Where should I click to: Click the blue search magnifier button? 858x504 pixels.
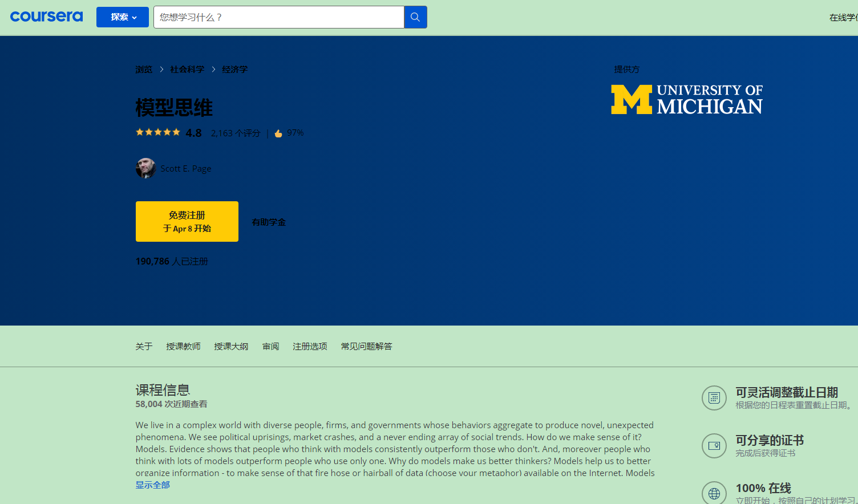tap(415, 17)
